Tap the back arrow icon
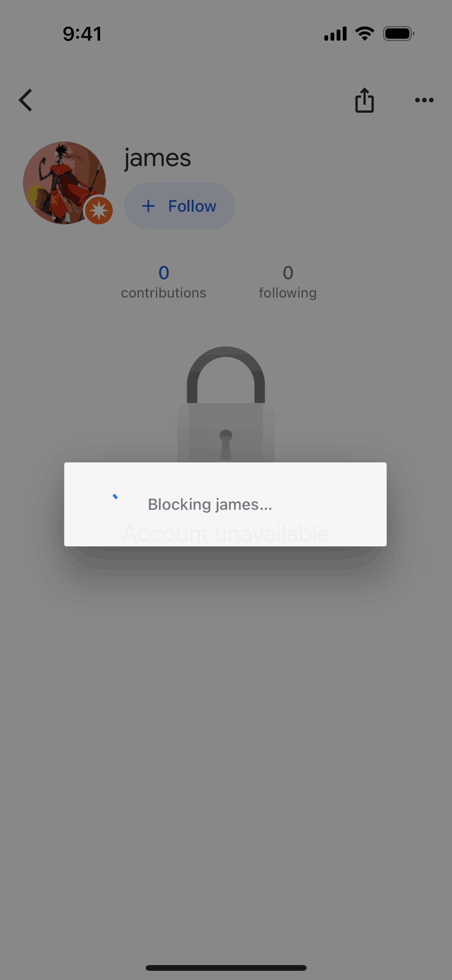The width and height of the screenshot is (452, 980). tap(26, 100)
